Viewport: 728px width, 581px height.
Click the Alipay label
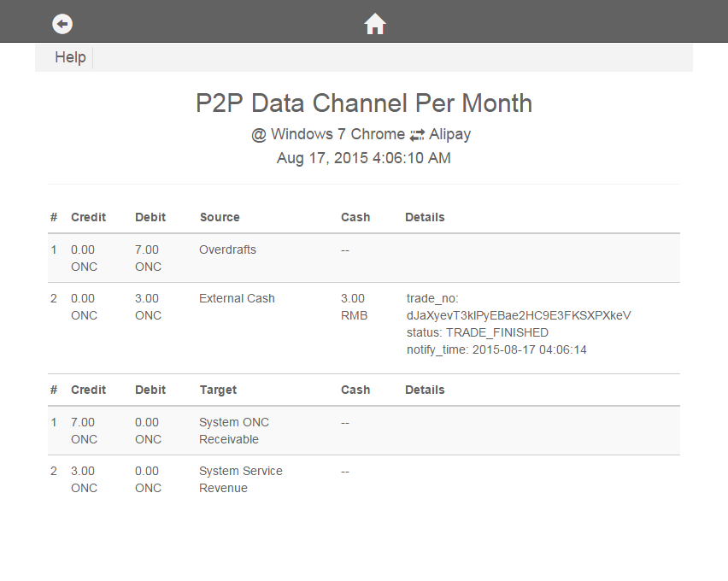tap(450, 134)
